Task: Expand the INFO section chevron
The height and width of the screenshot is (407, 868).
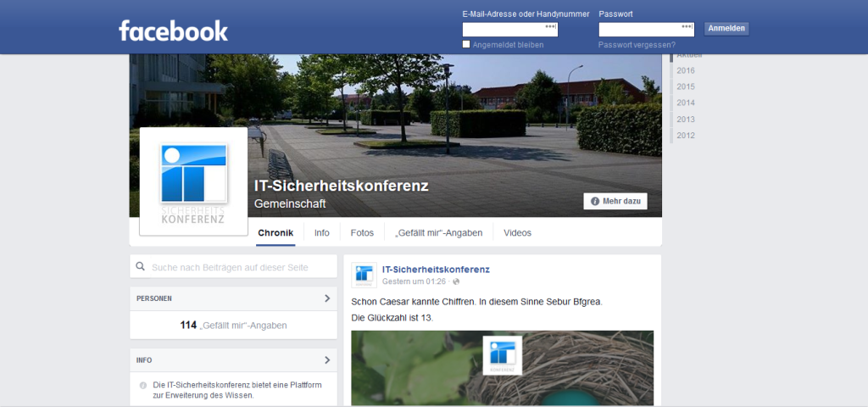Action: click(327, 360)
